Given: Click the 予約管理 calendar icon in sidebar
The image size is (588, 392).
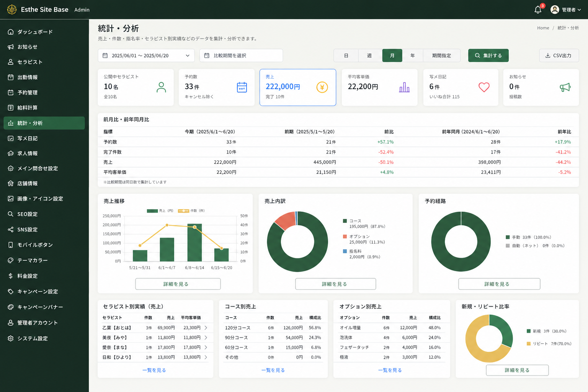Looking at the screenshot, I should point(11,92).
